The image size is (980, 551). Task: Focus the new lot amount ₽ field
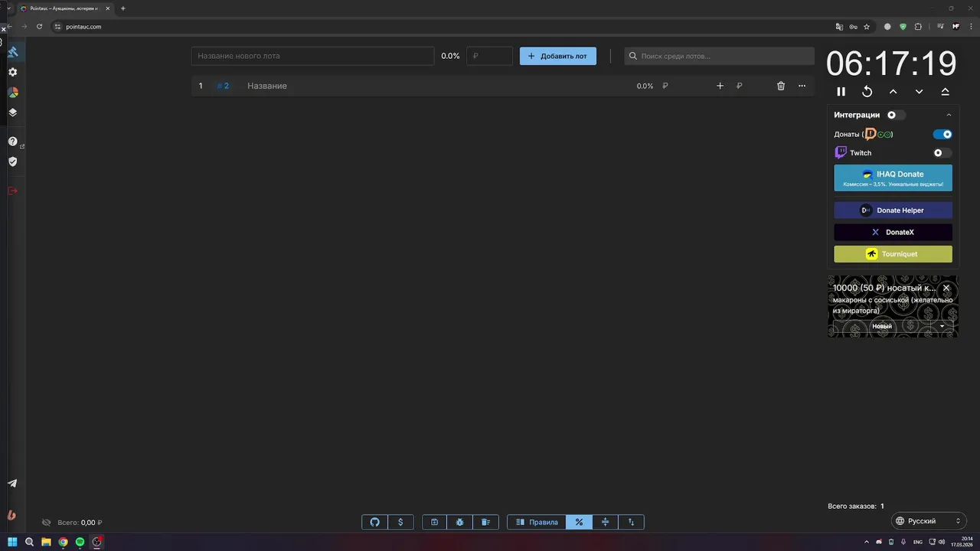tap(490, 56)
